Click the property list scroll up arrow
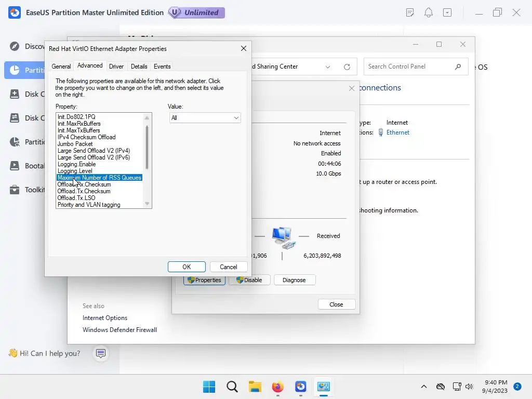The image size is (532, 399). click(147, 118)
